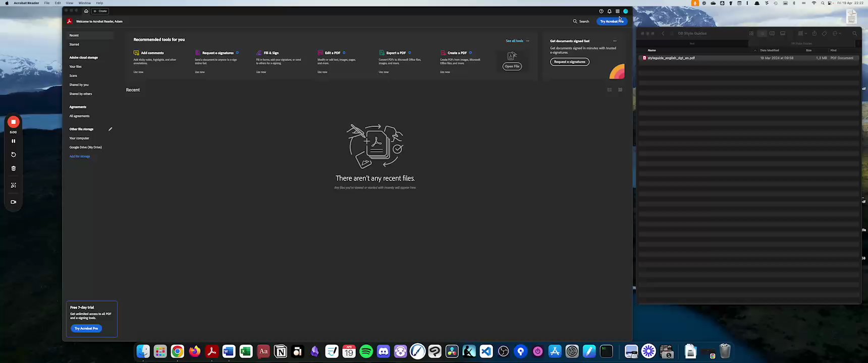Open the teal profile avatar
The height and width of the screenshot is (363, 868).
(625, 11)
